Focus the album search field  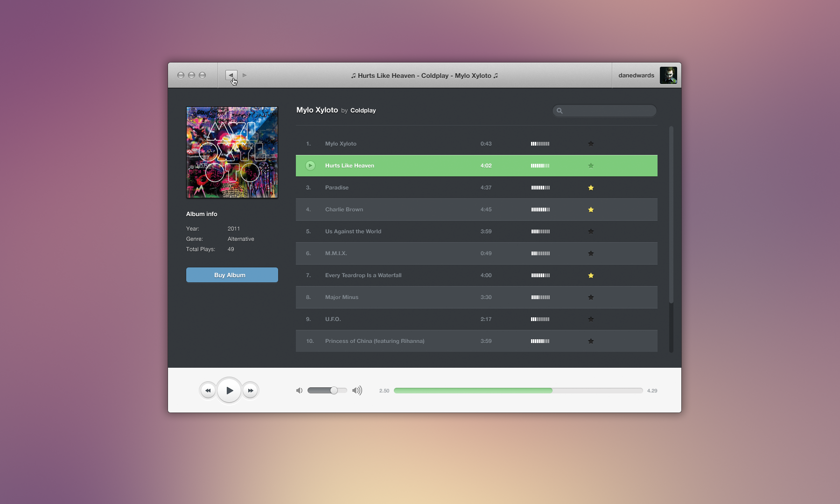pos(604,111)
